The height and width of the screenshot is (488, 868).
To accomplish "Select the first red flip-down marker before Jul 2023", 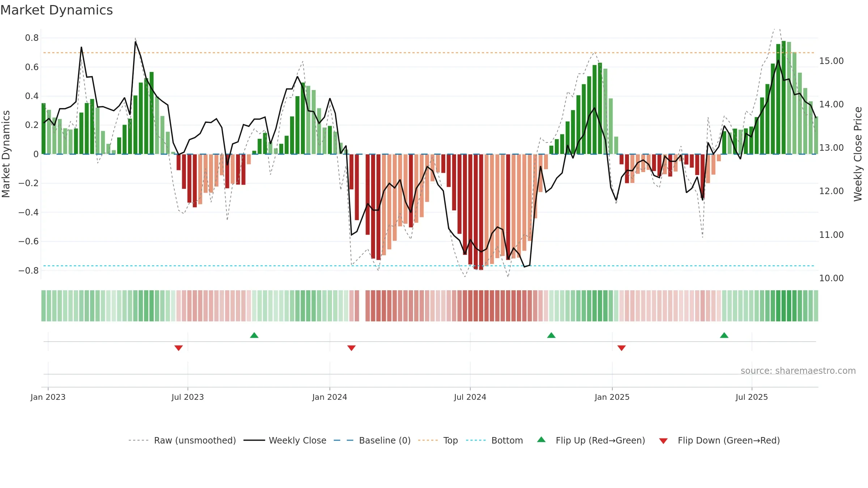I will click(x=179, y=348).
